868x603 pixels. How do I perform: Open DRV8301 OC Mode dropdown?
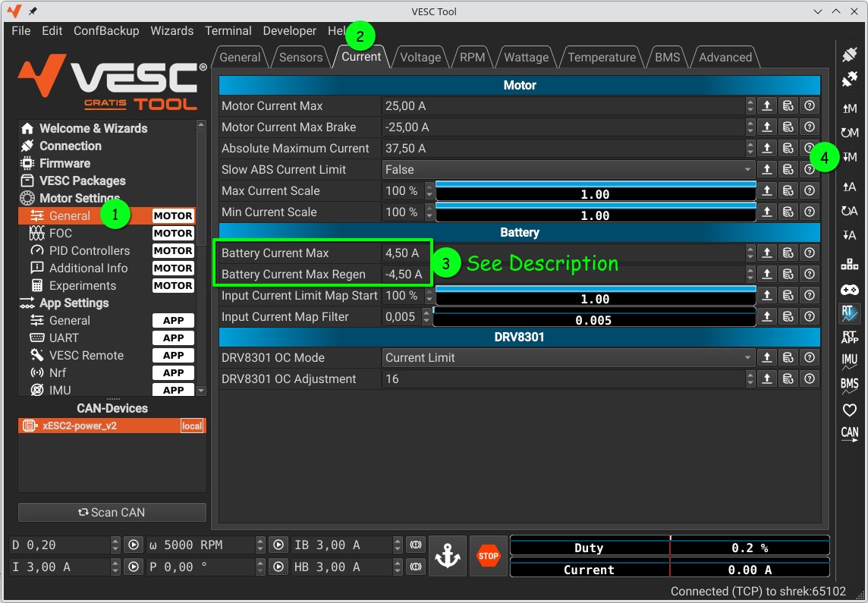tap(568, 358)
